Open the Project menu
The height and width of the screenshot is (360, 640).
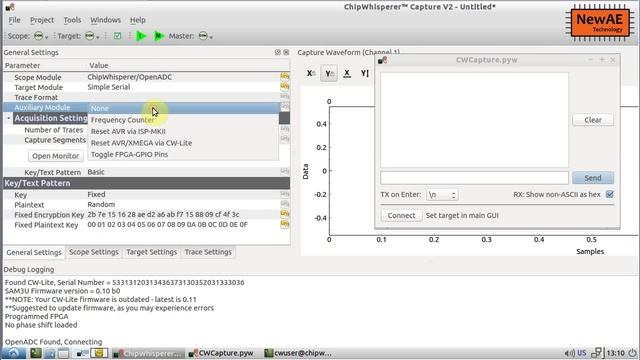42,20
